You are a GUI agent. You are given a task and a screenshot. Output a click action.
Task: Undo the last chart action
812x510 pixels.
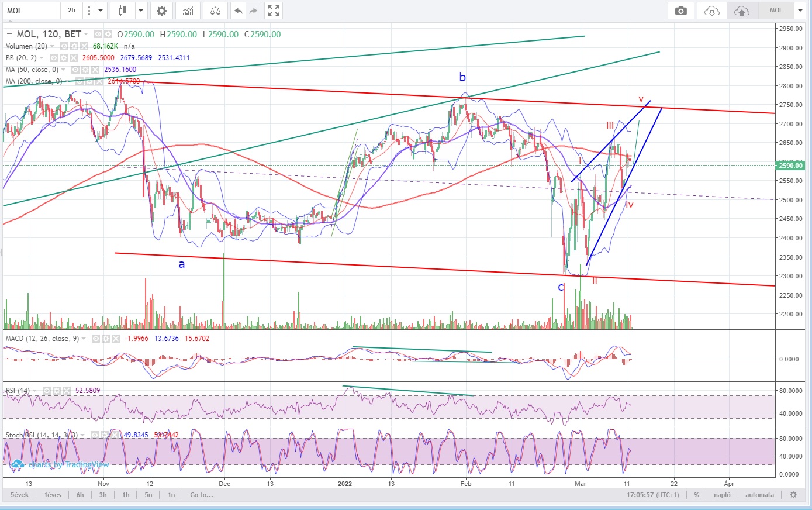[x=238, y=11]
